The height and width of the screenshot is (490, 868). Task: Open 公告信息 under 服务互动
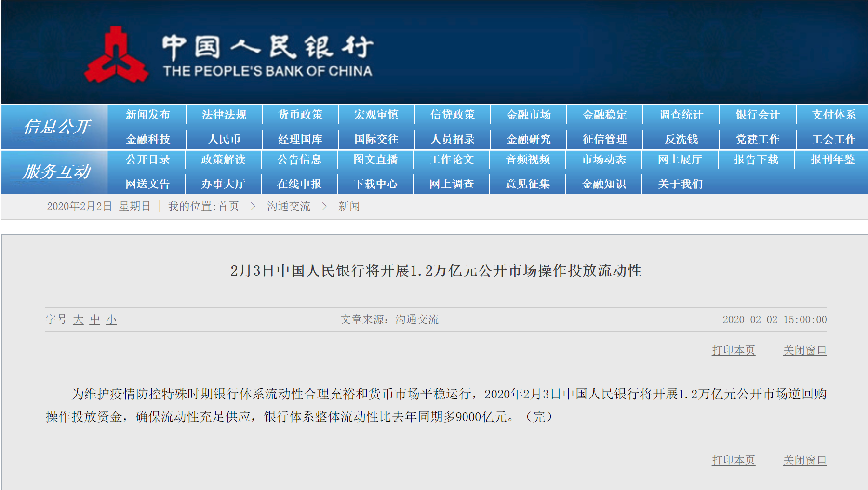point(299,159)
